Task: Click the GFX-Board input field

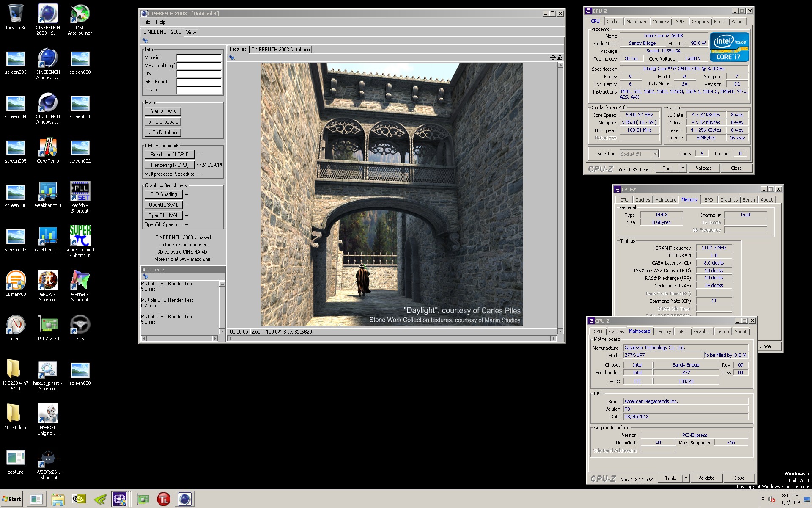Action: [199, 82]
